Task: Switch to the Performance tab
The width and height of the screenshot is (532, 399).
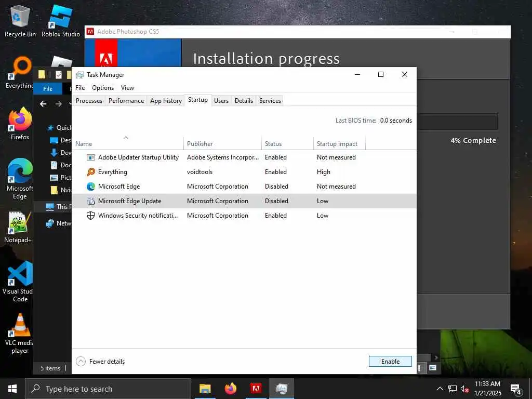Action: click(126, 101)
